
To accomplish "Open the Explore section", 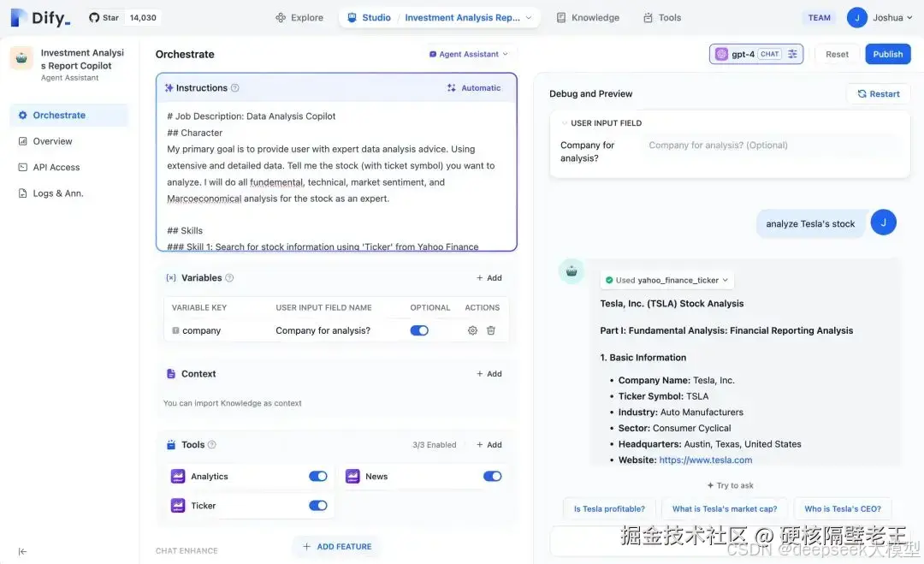I will (x=299, y=16).
